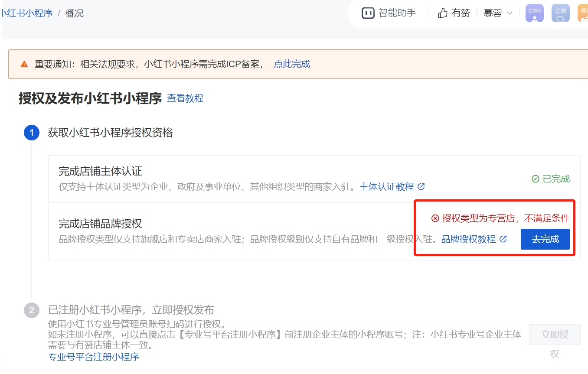Image resolution: width=588 pixels, height=374 pixels.
Task: Click description 品牌授权类型仅支持旗舰店和专卖店
Action: point(248,239)
